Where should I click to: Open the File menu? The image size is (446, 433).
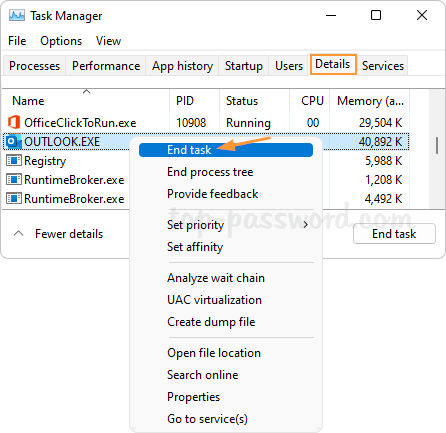[x=17, y=41]
